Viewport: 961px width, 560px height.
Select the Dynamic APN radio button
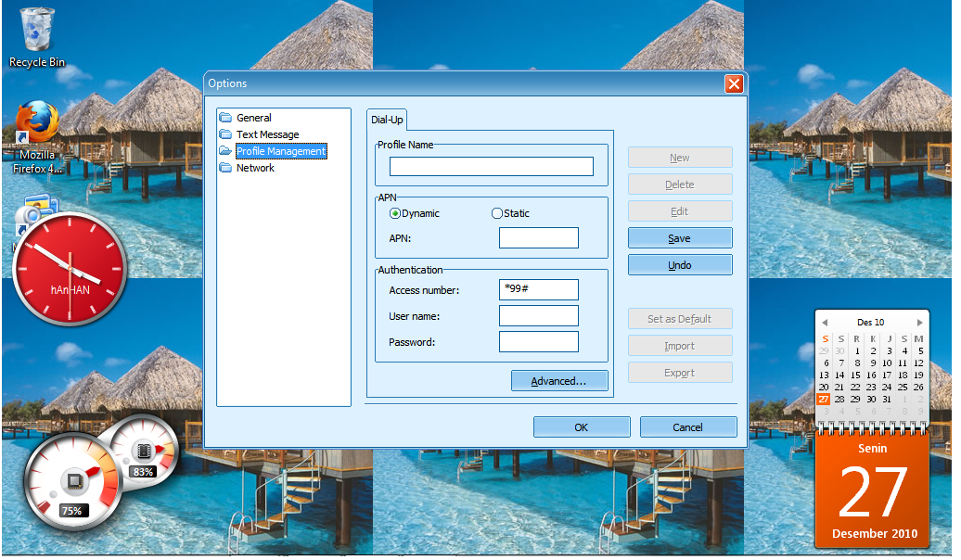click(x=395, y=213)
